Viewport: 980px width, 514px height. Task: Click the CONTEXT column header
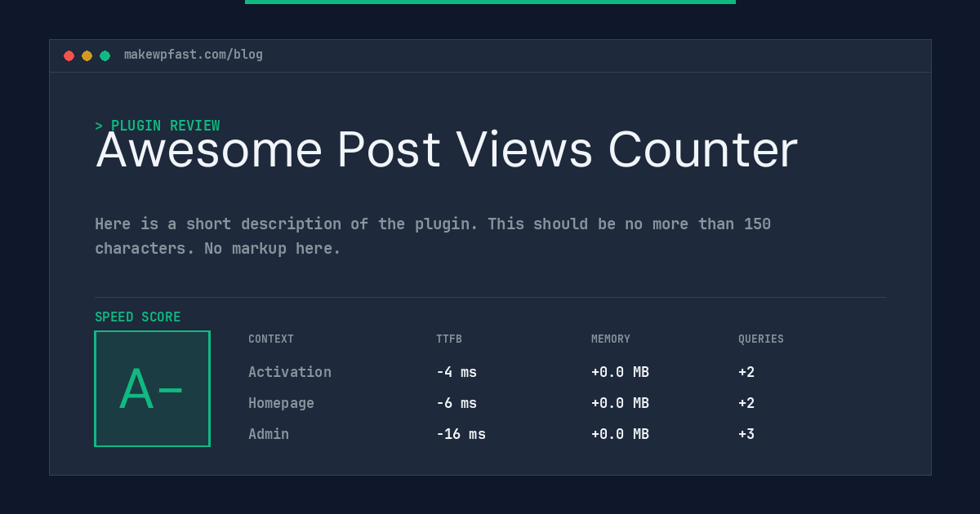pos(271,339)
